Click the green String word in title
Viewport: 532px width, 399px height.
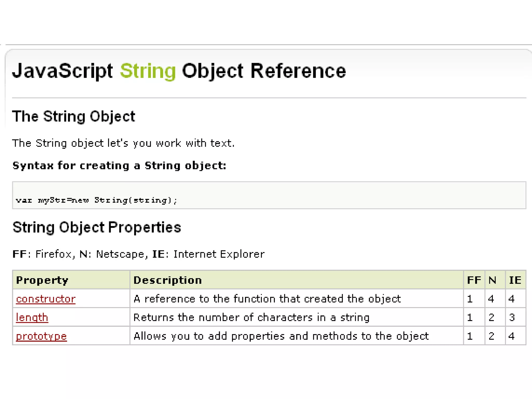point(148,71)
